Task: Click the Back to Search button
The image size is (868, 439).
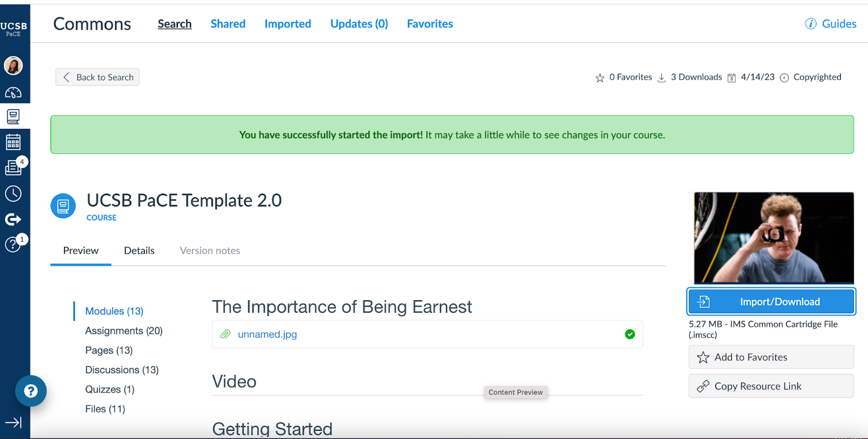Action: coord(98,77)
